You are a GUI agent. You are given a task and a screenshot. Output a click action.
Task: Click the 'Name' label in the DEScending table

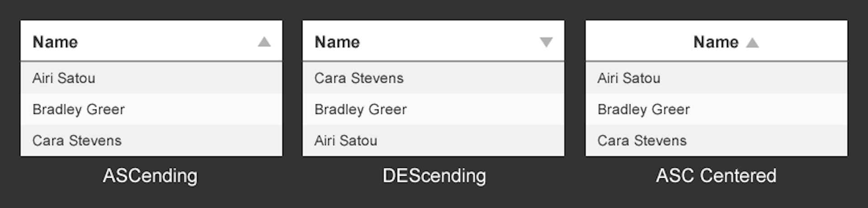click(337, 42)
